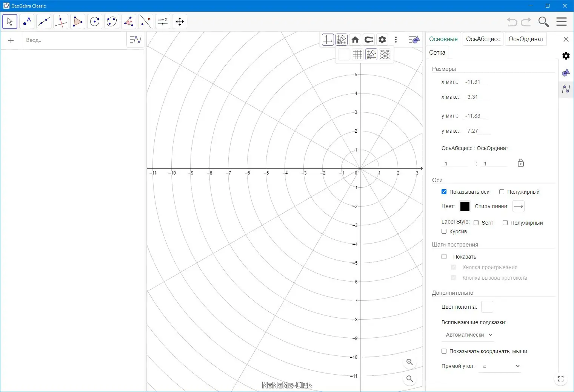Open the Стиль линии arrow selector
Image resolution: width=574 pixels, height=392 pixels.
(x=519, y=206)
